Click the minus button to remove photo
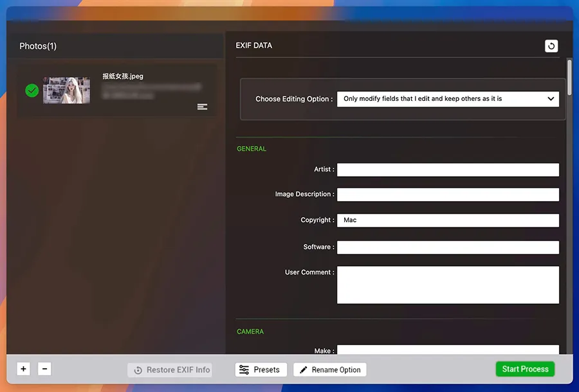Screen dimensions: 579x392 (44, 369)
